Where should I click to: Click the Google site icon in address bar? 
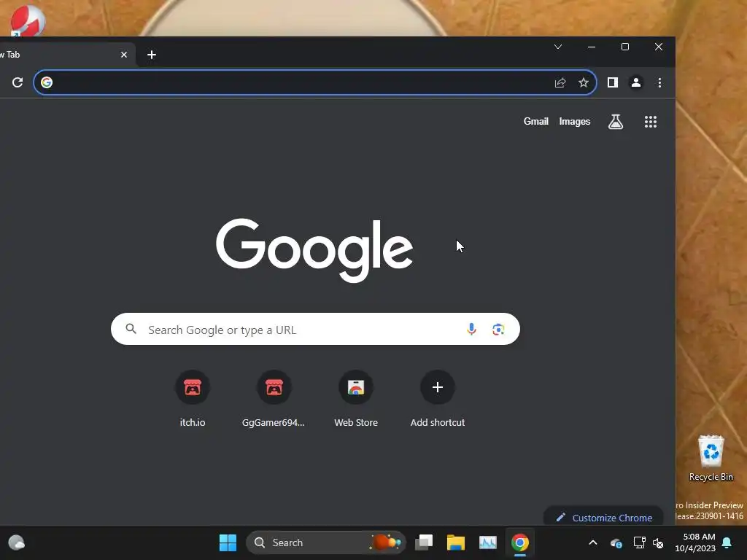point(47,82)
